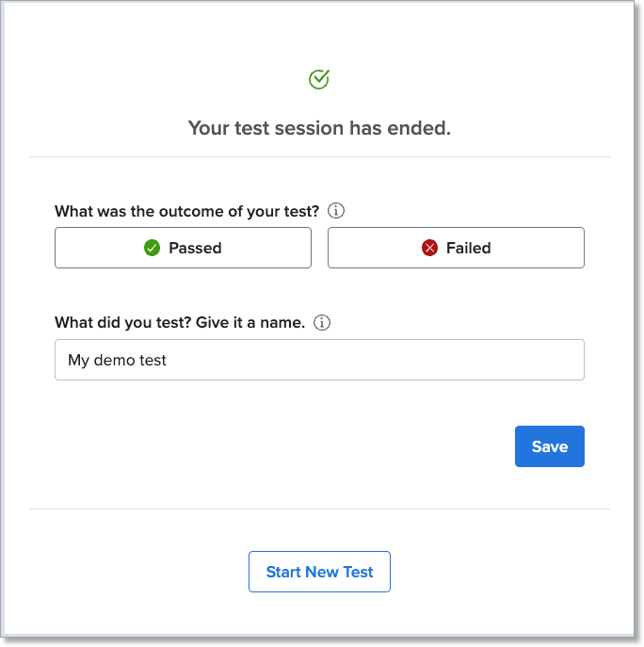The height and width of the screenshot is (647, 644).
Task: Click the divider line below the heading
Action: point(319,156)
